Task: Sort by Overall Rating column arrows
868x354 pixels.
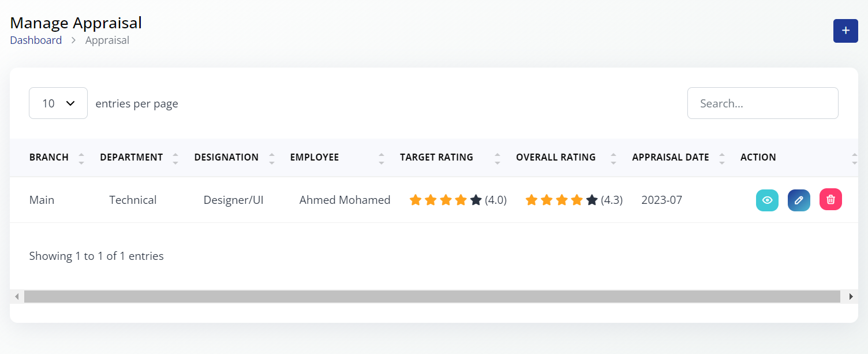Action: point(613,158)
